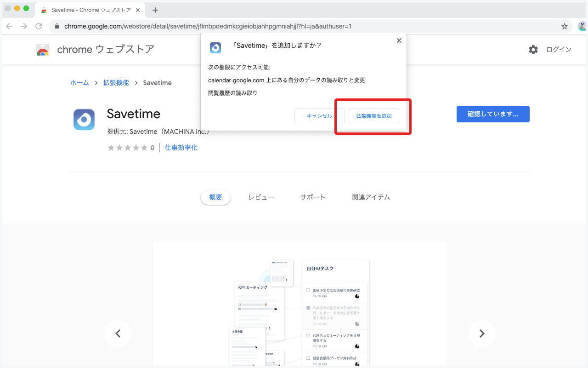Click the rating count 0
Image resolution: width=588 pixels, height=368 pixels.
(x=153, y=148)
